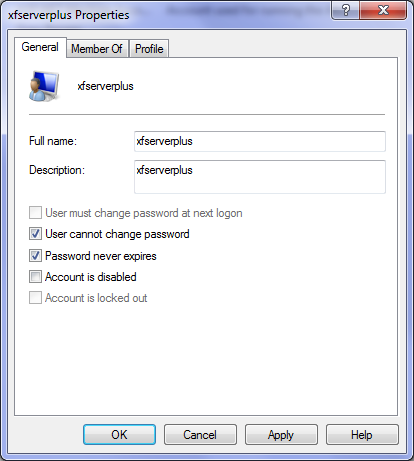
Task: Click the question mark help icon in title bar
Action: coord(346,10)
